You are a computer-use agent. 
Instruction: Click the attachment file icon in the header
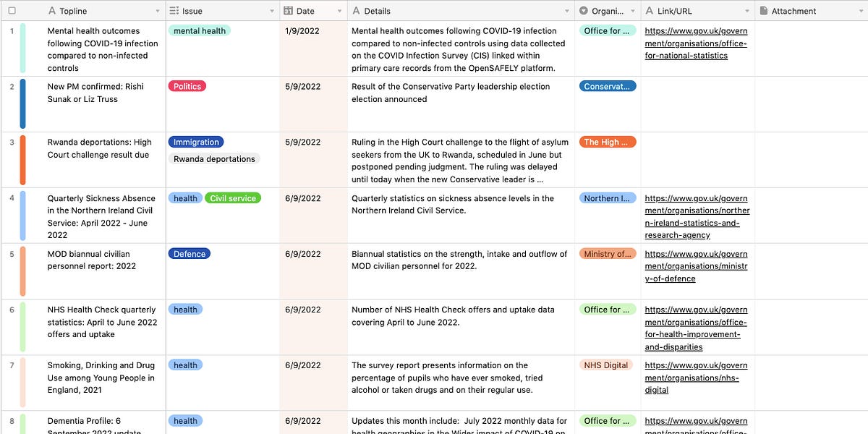coord(764,11)
